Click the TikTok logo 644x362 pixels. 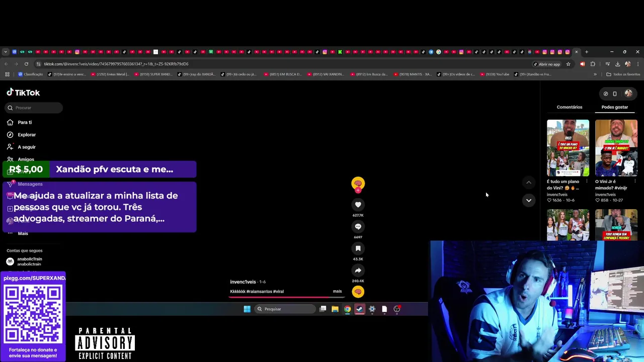[x=23, y=93]
